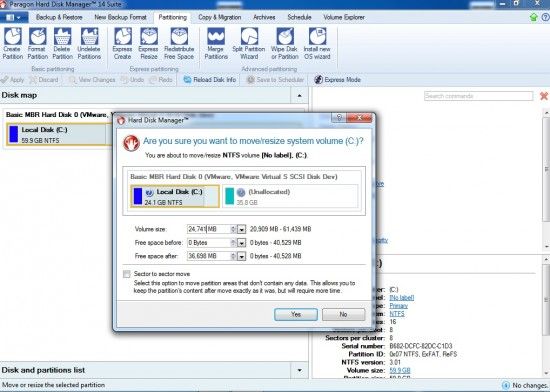
Task: Click in the Search commands box
Action: tap(478, 96)
